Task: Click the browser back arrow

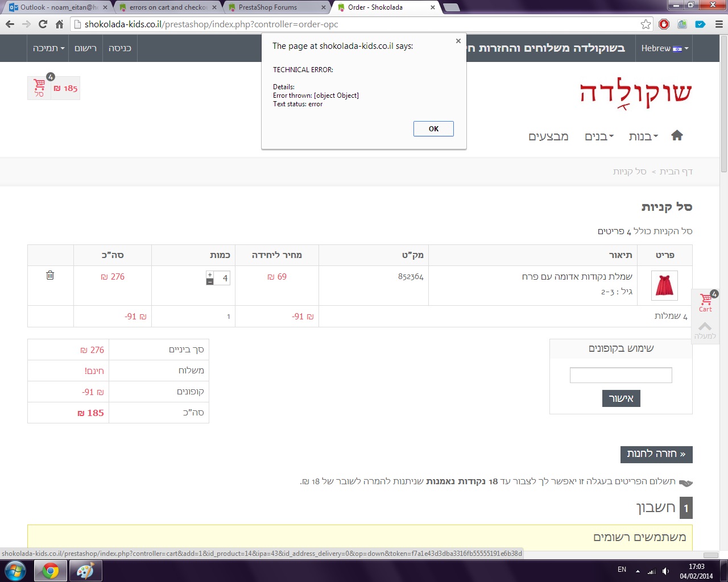Action: click(10, 24)
